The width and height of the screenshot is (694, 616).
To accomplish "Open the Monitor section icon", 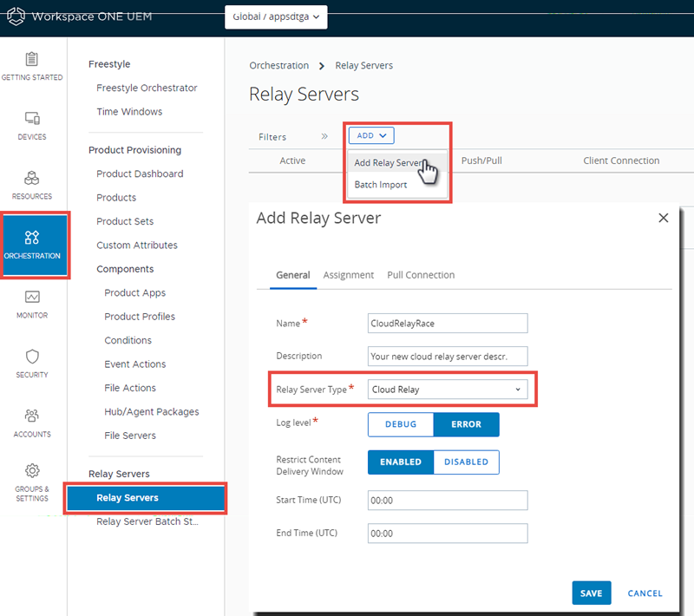I will coord(32,297).
